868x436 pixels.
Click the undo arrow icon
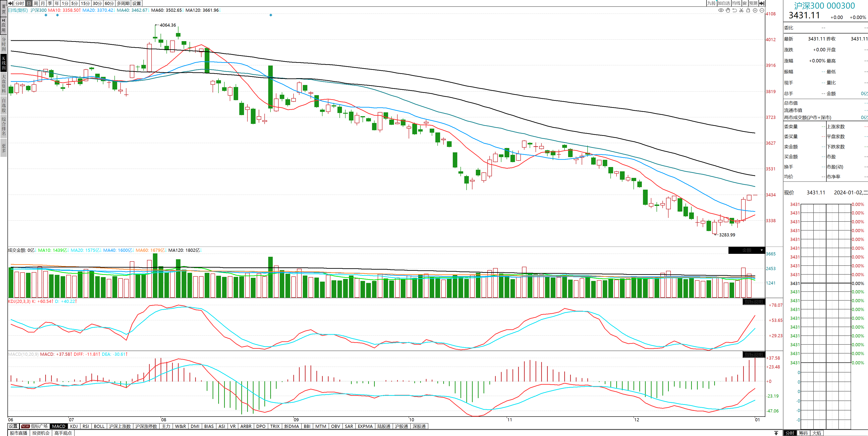tap(735, 10)
